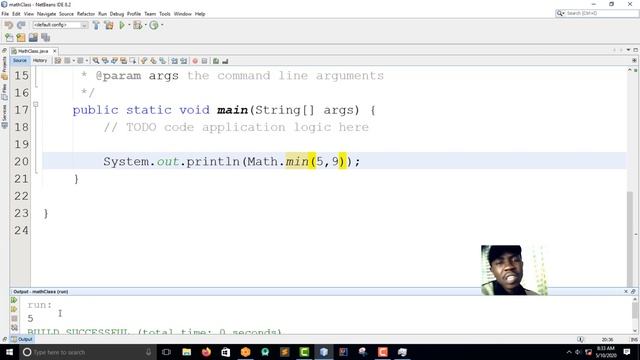Click Re-run with different parameters in Output
Image resolution: width=640 pixels, height=360 pixels.
(14, 309)
